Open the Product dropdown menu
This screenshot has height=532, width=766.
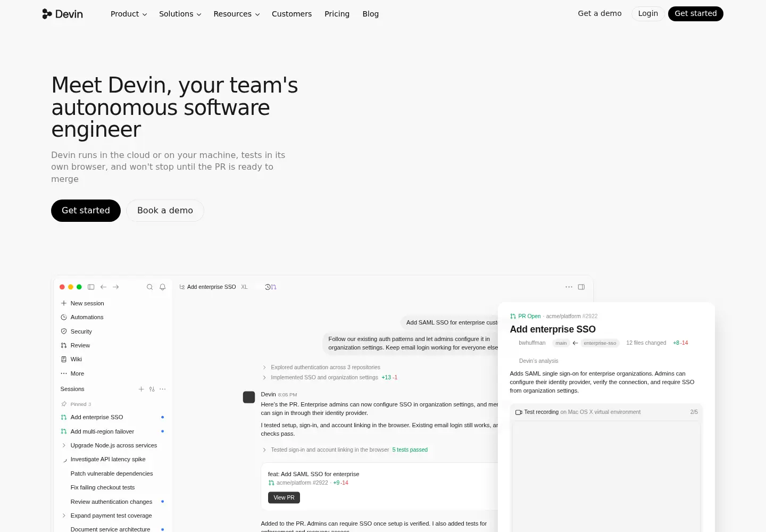pos(129,14)
